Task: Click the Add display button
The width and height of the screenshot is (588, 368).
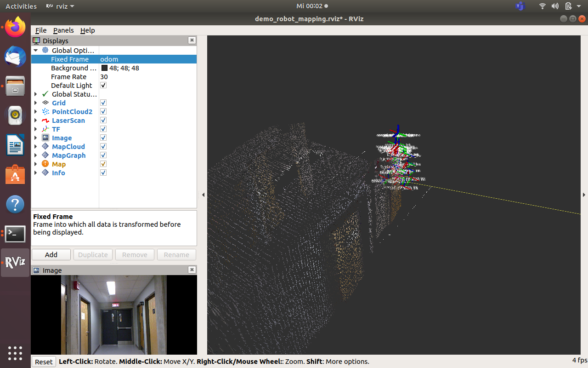Action: [x=51, y=255]
